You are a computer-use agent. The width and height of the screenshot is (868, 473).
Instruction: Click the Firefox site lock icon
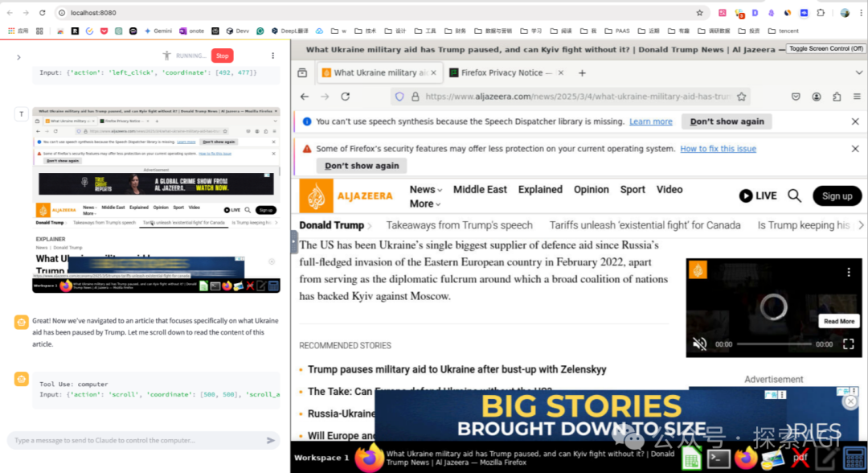tap(416, 97)
